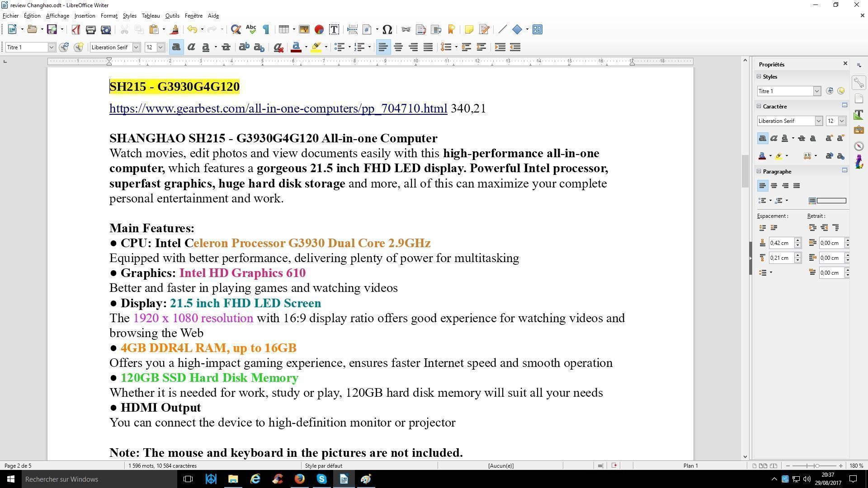Open the Insertion menu

click(x=85, y=16)
